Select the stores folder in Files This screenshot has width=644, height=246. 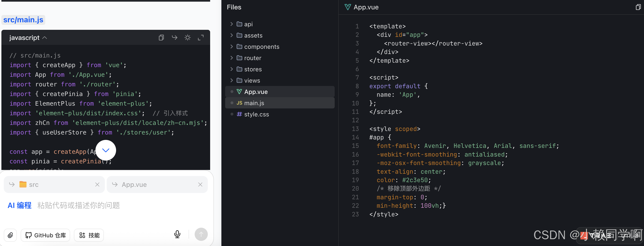click(x=280, y=69)
